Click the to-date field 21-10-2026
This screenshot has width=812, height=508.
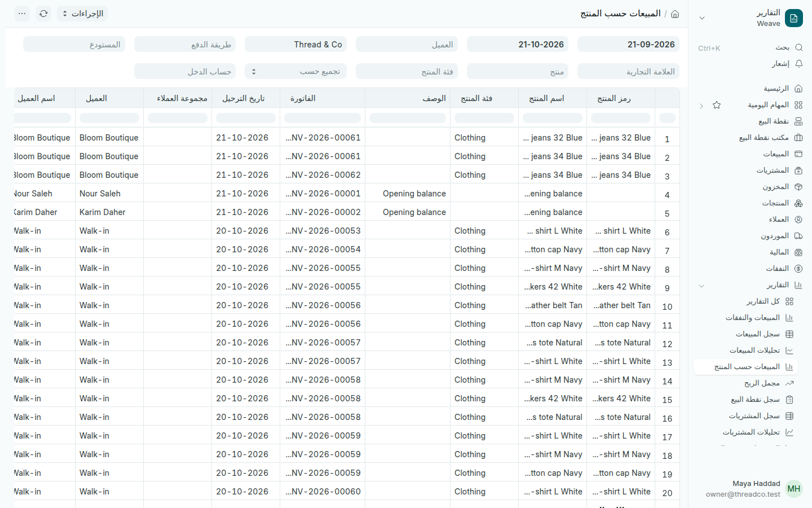point(518,45)
